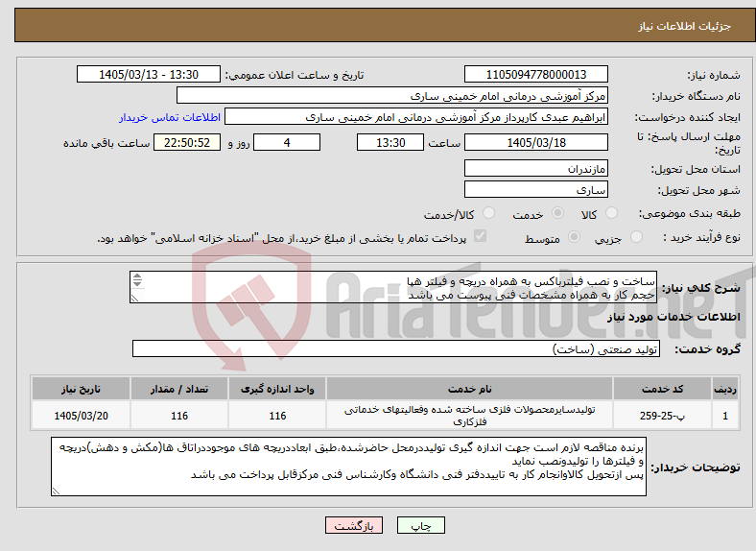Click the بازگشت (back) button
This screenshot has width=756, height=551.
point(353,525)
